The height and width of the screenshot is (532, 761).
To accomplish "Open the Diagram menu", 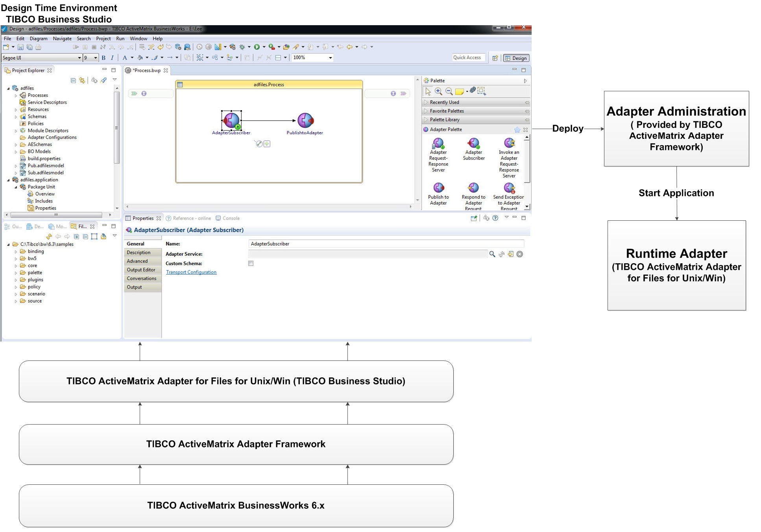I will [x=38, y=39].
